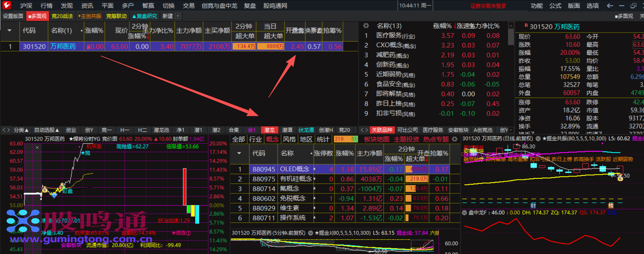Viewport: 644px width, 254px height.
Task: Sort by 主力净额 in stock table header
Action: pos(189,30)
